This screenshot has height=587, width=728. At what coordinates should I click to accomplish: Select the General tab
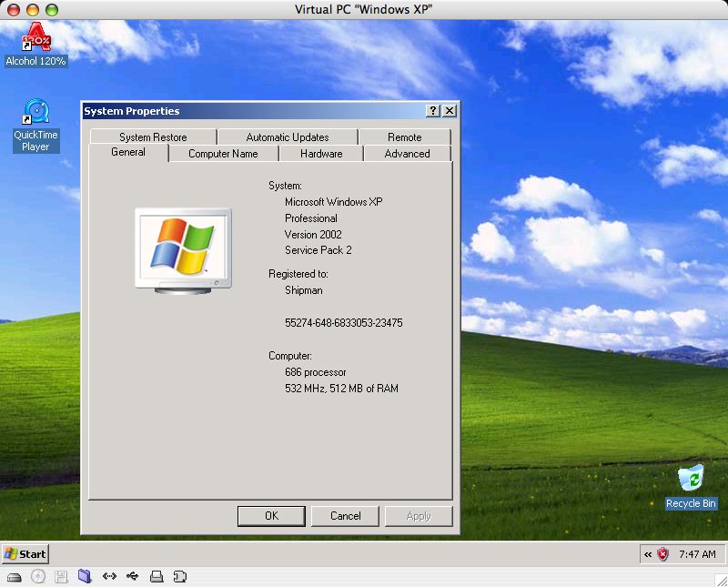point(128,152)
